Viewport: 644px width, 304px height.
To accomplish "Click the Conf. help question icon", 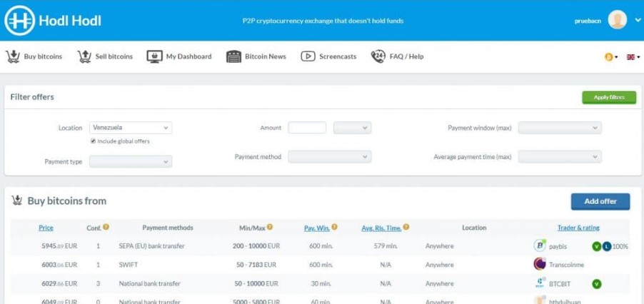I will [106, 226].
